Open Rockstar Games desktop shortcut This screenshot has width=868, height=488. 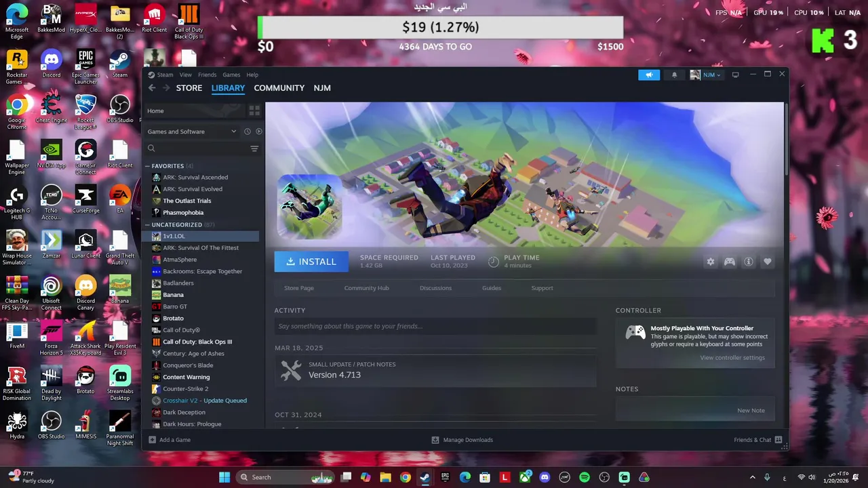(17, 66)
